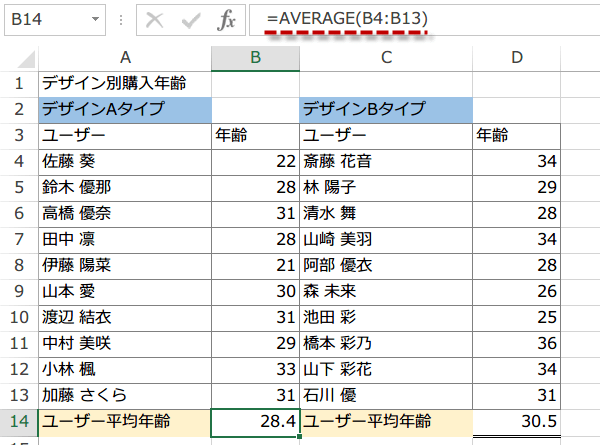Open the Name Box dropdown arrow

click(x=95, y=19)
